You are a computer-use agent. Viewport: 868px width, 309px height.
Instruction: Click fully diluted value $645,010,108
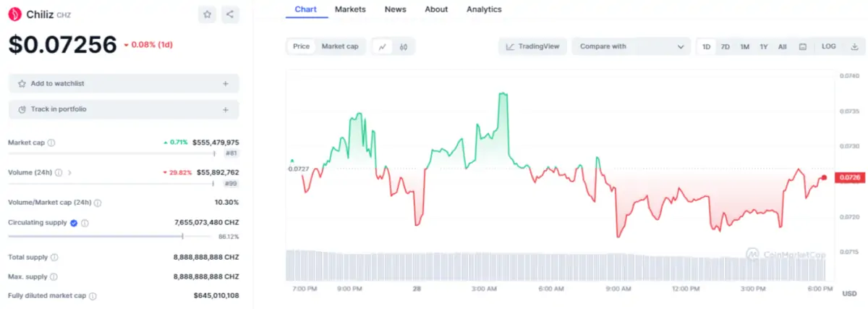click(216, 296)
